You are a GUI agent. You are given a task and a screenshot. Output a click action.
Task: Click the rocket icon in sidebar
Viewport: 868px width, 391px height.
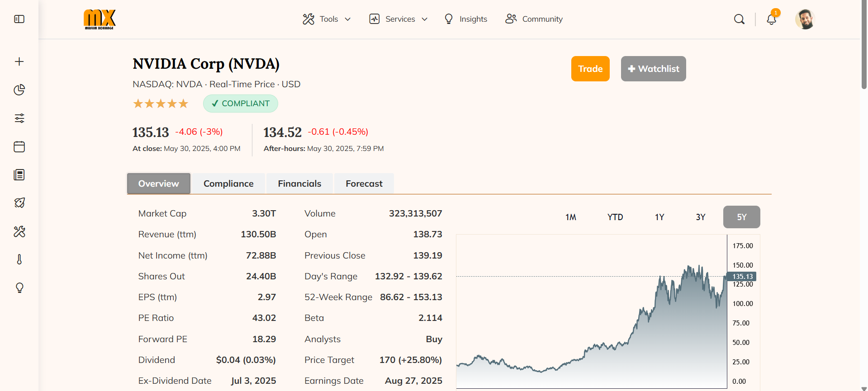19,203
